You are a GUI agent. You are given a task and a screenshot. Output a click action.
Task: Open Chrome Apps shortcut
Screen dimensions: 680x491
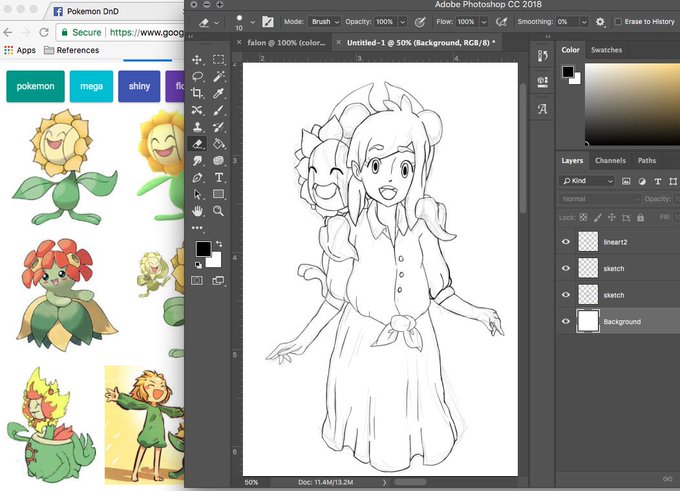tap(20, 50)
